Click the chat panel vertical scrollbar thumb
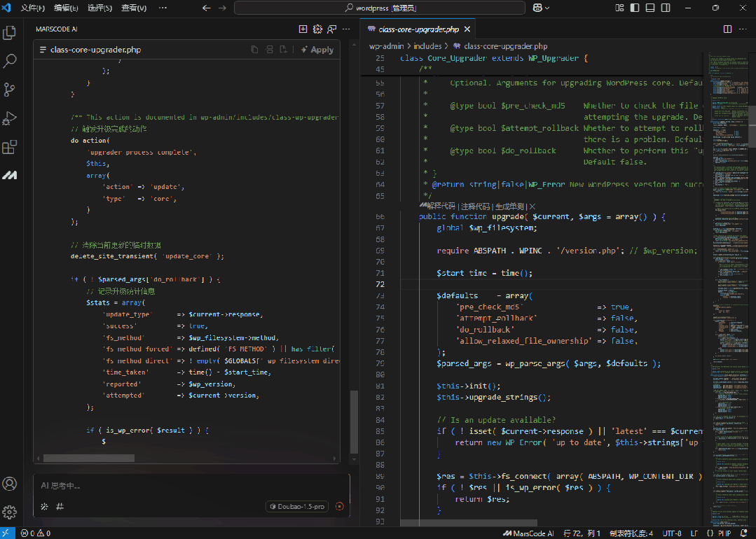 point(354,422)
